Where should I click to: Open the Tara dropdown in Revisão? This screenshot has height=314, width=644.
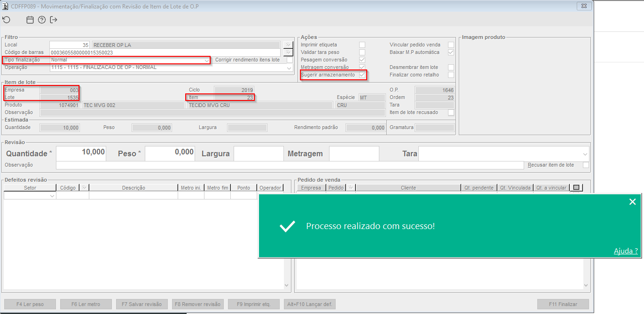pos(585,154)
